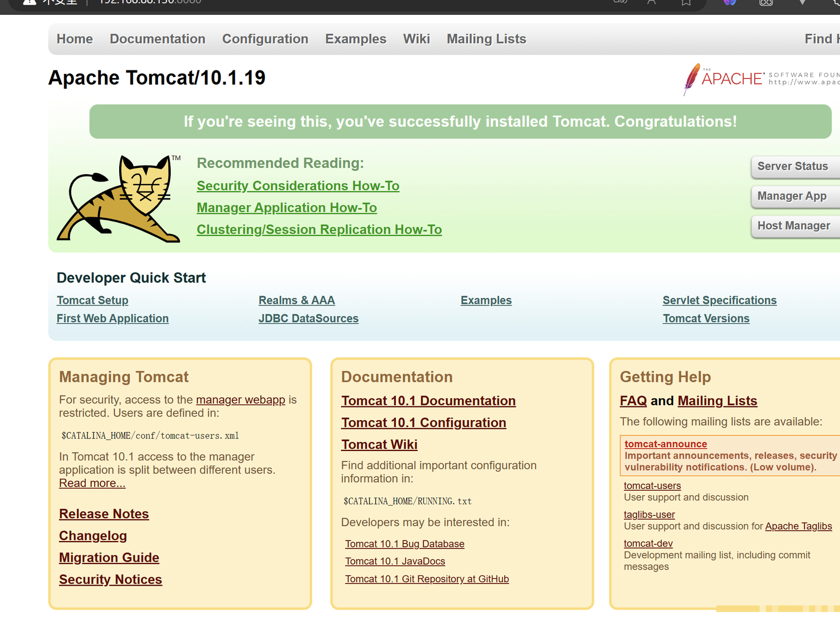
Task: Click the $CATALINA_HOME/RUNNING.txt path text
Action: coord(407,501)
